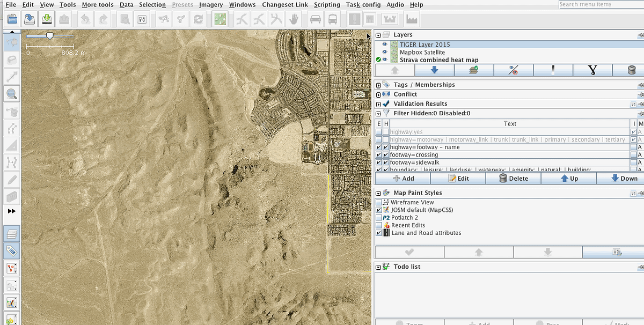Open the Scripting menu
This screenshot has height=325, width=644.
point(327,4)
